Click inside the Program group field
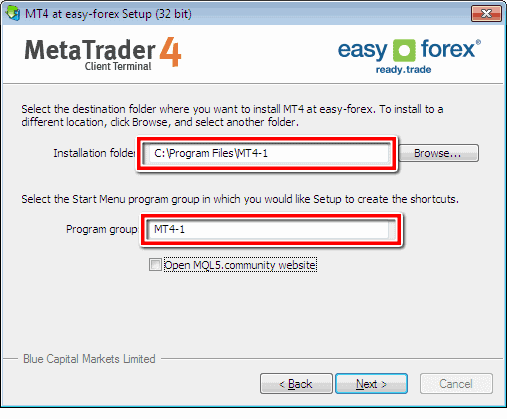Screen dimensions: 507x419 (270, 229)
